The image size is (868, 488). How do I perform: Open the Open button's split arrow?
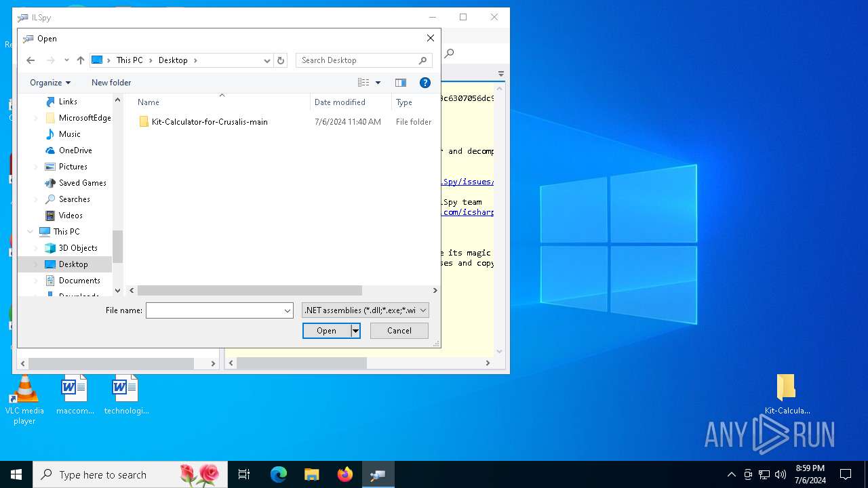click(355, 331)
